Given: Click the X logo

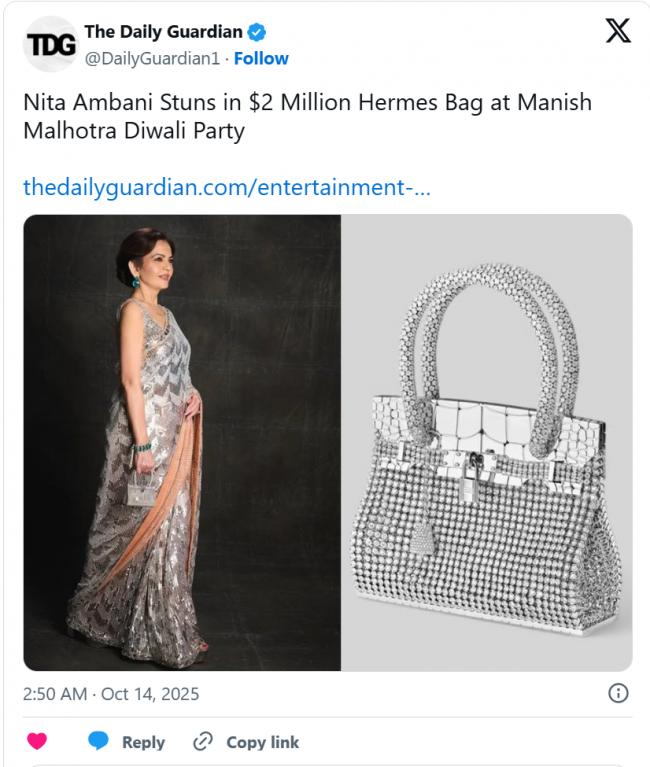Looking at the screenshot, I should click(618, 32).
